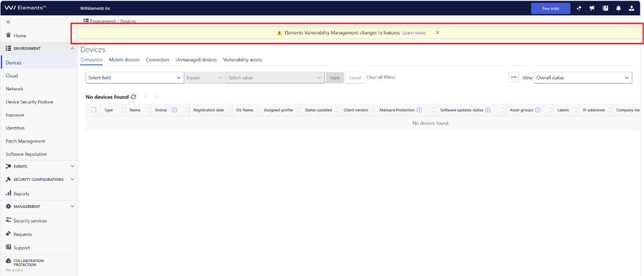Switch to the Mobile devices tab

(x=124, y=60)
